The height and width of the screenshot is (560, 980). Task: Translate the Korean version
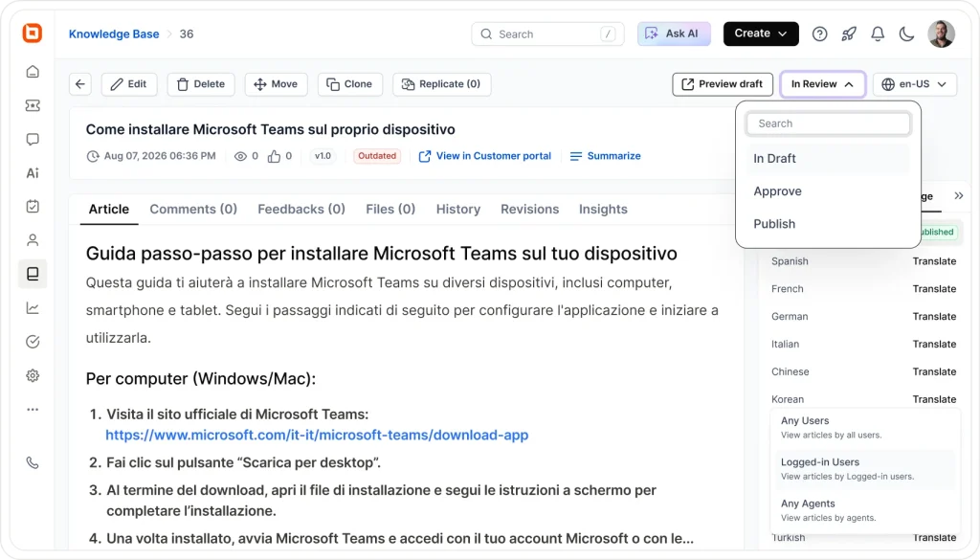(x=934, y=399)
